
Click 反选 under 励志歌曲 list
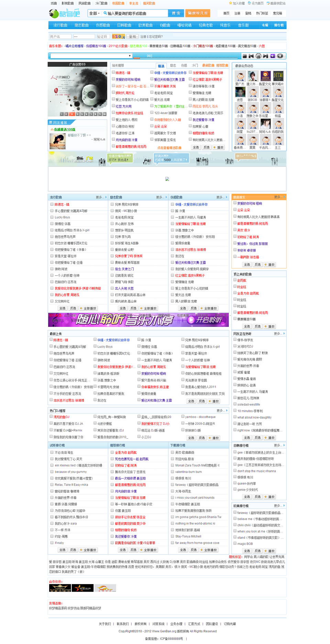133,308
